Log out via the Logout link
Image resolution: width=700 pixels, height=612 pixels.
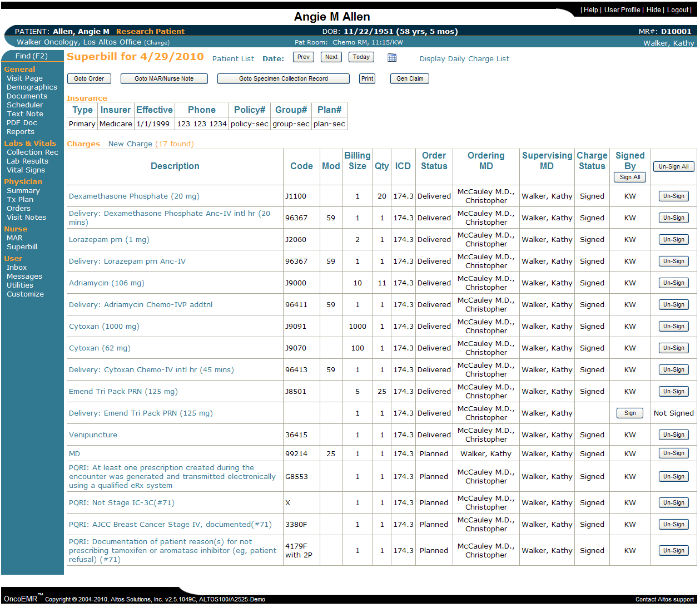[678, 9]
